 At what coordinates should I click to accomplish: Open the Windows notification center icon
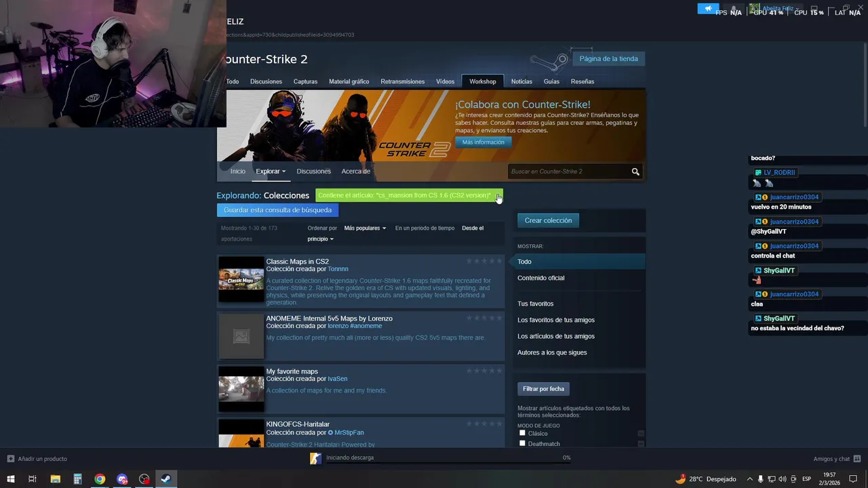click(x=854, y=479)
